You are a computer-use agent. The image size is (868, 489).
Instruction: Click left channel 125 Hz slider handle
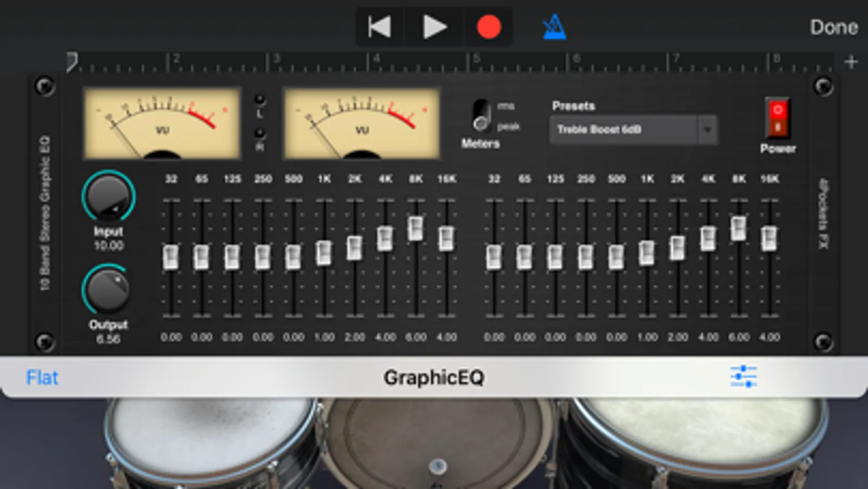(232, 257)
